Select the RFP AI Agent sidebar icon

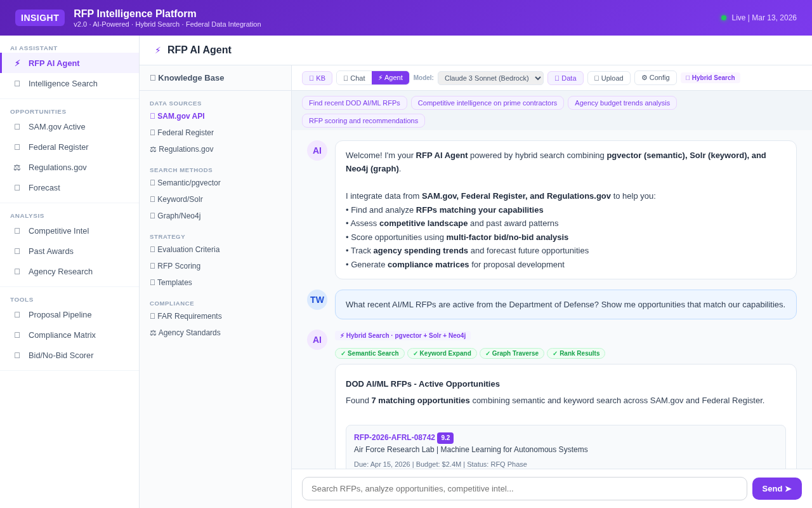click(x=17, y=63)
